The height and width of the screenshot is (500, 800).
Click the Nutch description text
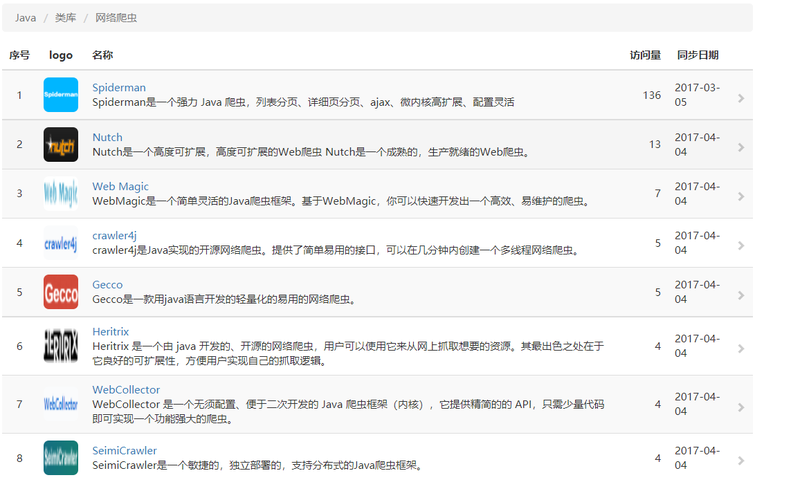(311, 152)
